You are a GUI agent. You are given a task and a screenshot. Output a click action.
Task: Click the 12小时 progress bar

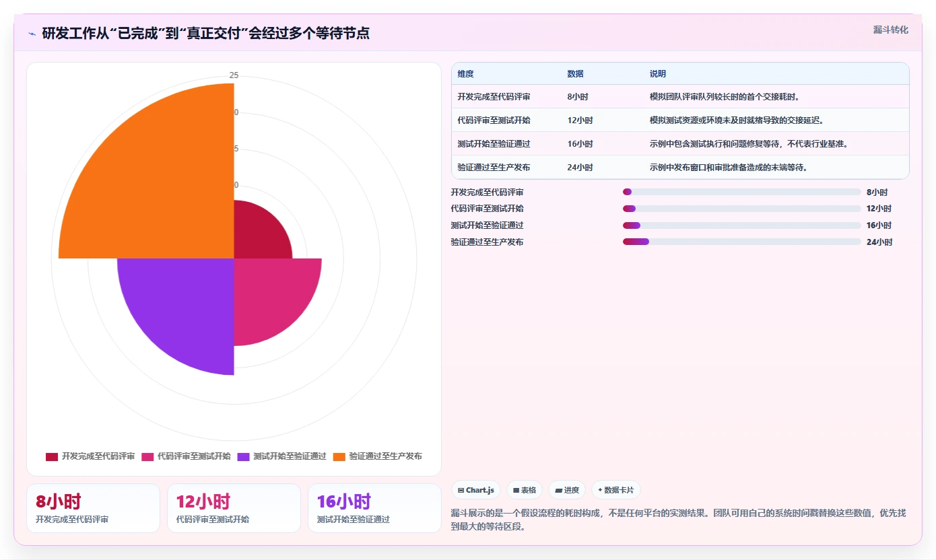click(x=742, y=209)
